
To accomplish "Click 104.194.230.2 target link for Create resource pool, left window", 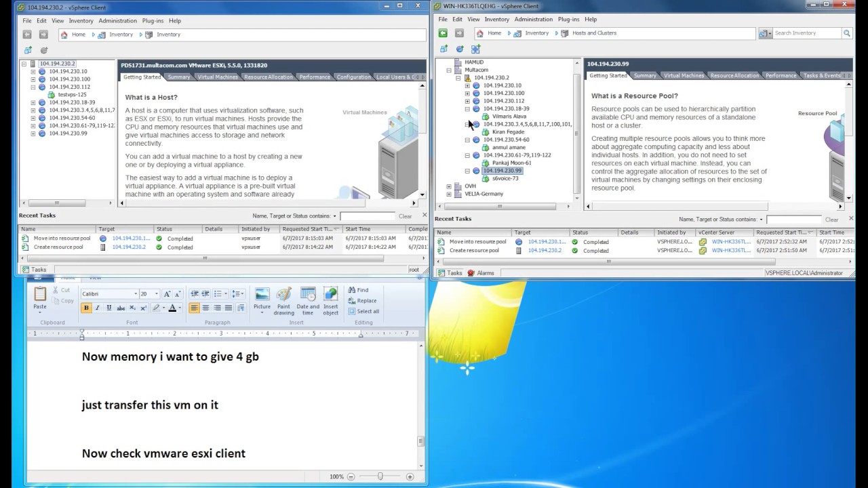I will (128, 247).
